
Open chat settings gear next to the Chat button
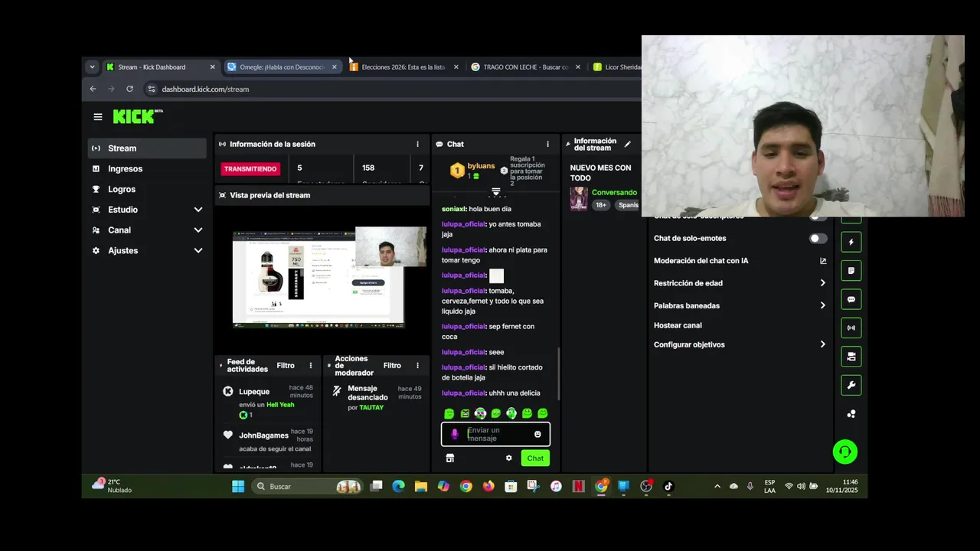508,458
